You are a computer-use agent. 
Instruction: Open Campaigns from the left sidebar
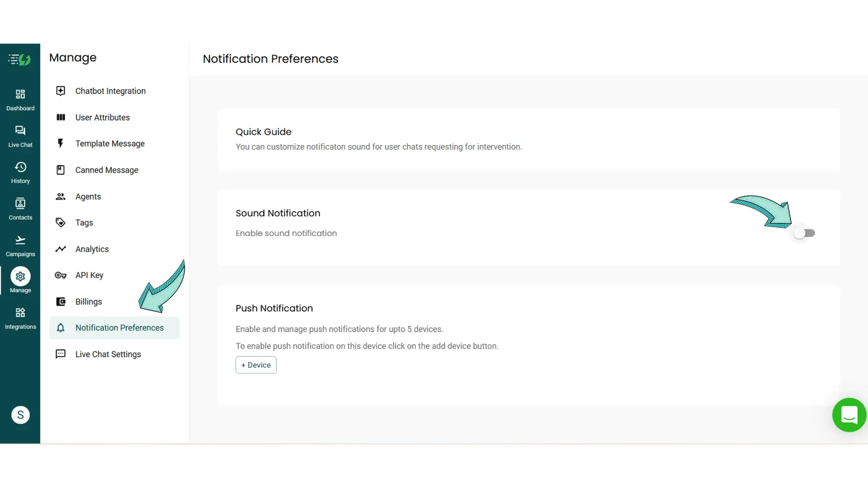pyautogui.click(x=20, y=245)
